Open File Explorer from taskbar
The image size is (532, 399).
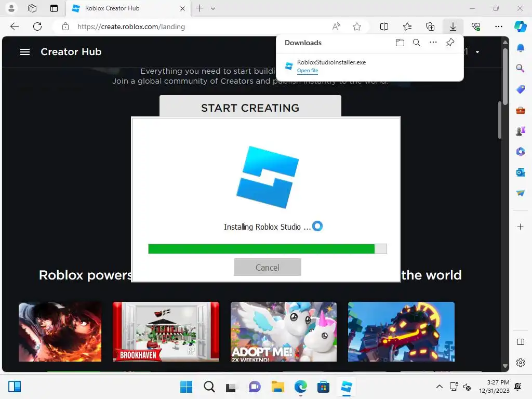pos(278,387)
